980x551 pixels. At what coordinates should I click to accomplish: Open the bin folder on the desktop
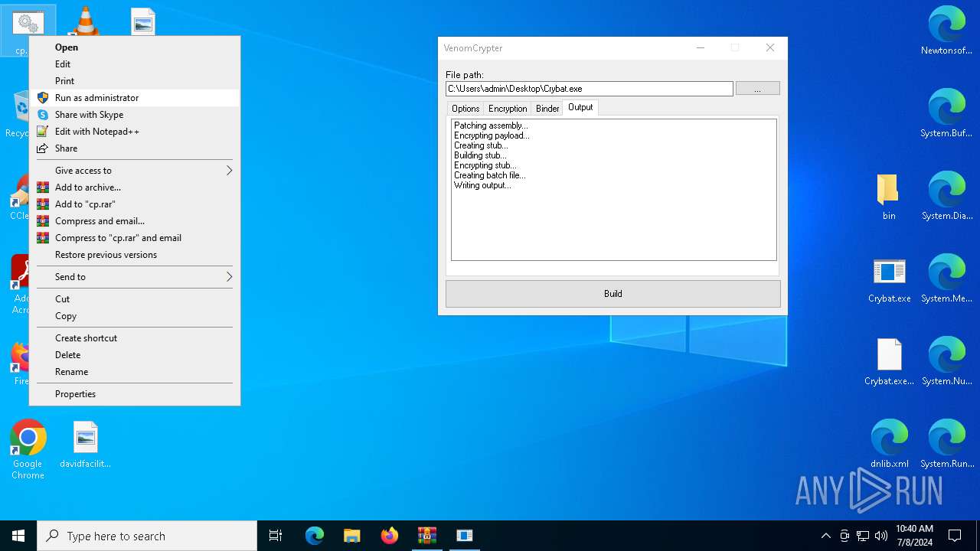pyautogui.click(x=889, y=197)
